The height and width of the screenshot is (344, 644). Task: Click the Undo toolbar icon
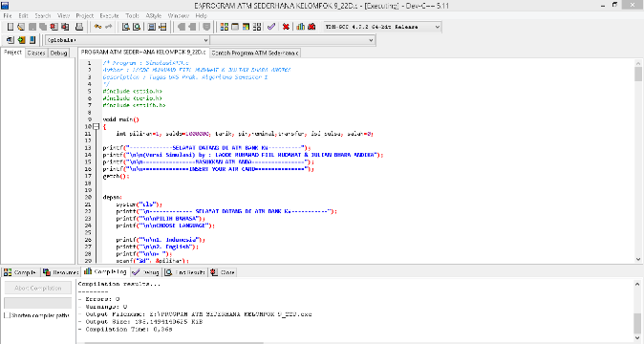coord(97,27)
